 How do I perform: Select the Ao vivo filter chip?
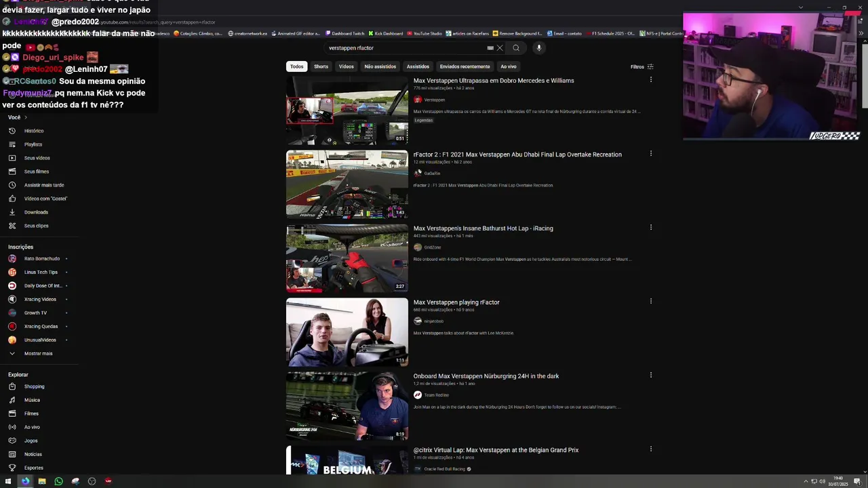(x=509, y=66)
